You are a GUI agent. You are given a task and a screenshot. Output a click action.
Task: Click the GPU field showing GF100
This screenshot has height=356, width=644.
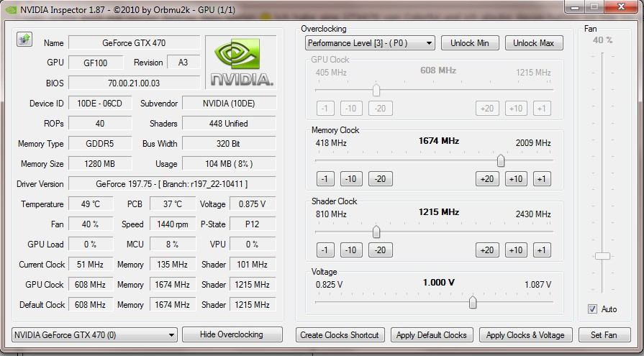95,63
